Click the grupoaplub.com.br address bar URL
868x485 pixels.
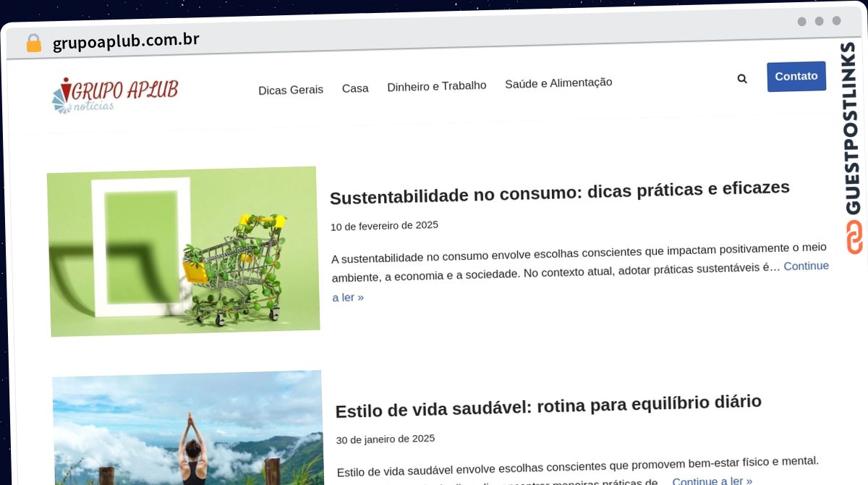126,41
